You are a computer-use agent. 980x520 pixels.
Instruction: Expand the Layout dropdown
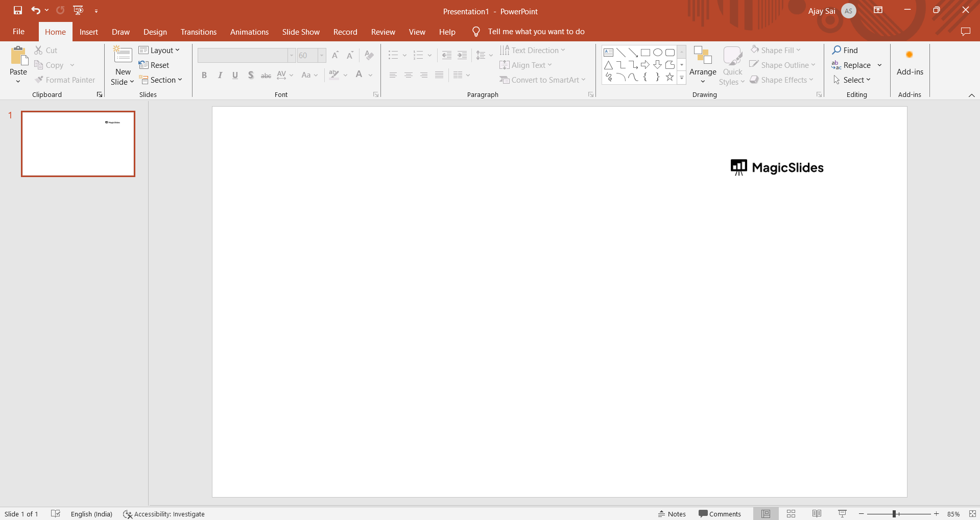[159, 50]
